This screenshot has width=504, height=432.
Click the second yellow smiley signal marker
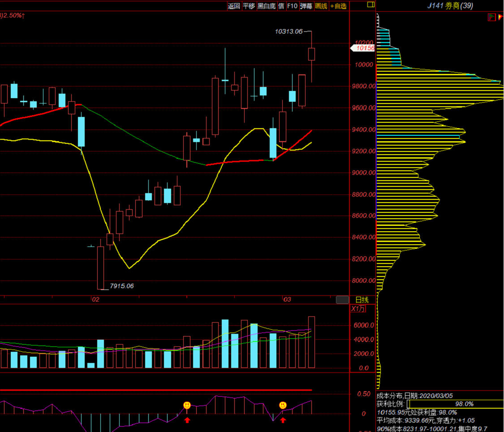[283, 405]
